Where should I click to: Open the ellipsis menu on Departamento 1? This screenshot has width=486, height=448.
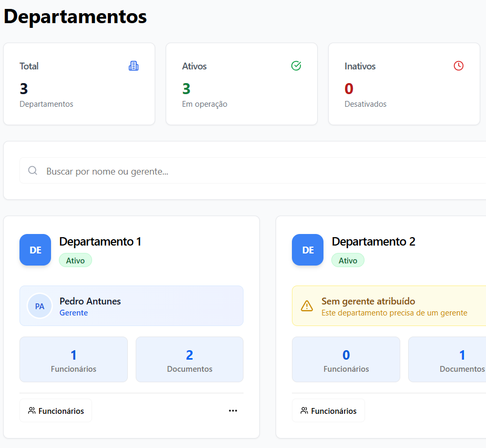click(233, 411)
